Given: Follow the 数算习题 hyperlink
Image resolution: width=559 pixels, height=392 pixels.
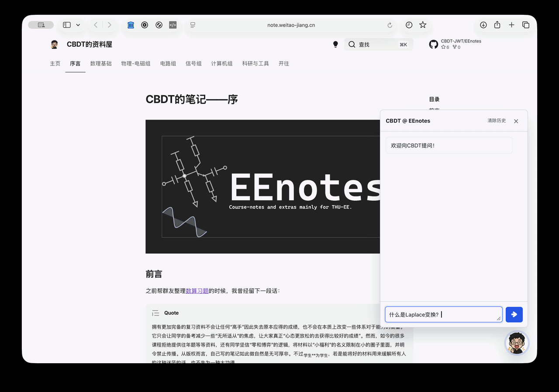Looking at the screenshot, I should tap(197, 291).
